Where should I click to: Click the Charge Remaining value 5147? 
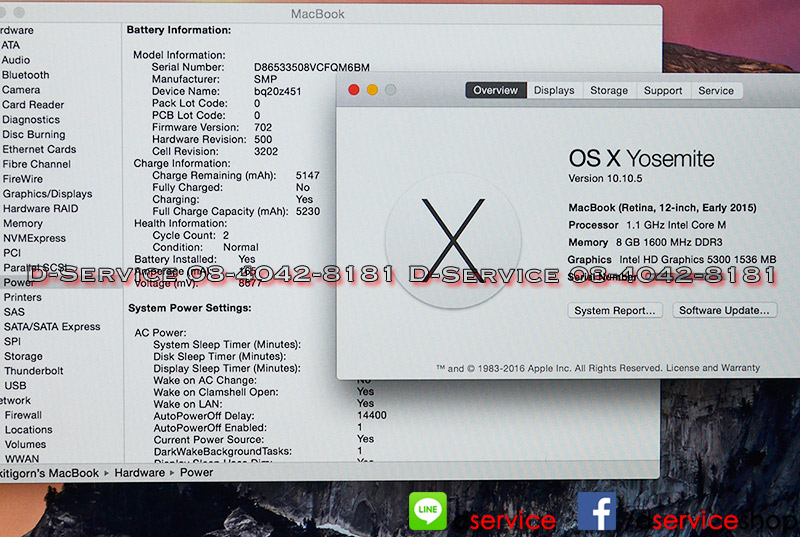pyautogui.click(x=308, y=175)
